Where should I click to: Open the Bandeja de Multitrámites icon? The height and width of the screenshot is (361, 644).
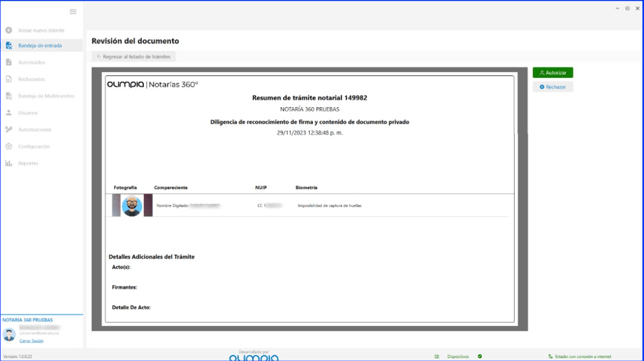(x=9, y=96)
